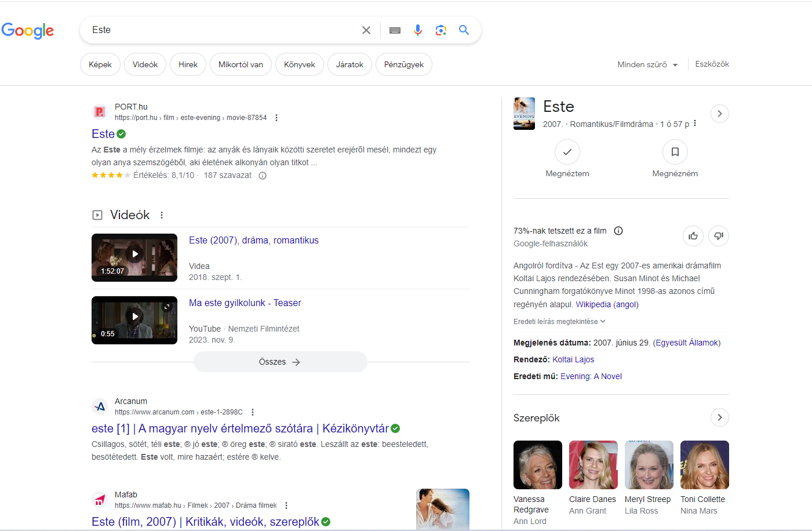The height and width of the screenshot is (531, 812).
Task: Click the Szereplők heading
Action: pyautogui.click(x=537, y=418)
